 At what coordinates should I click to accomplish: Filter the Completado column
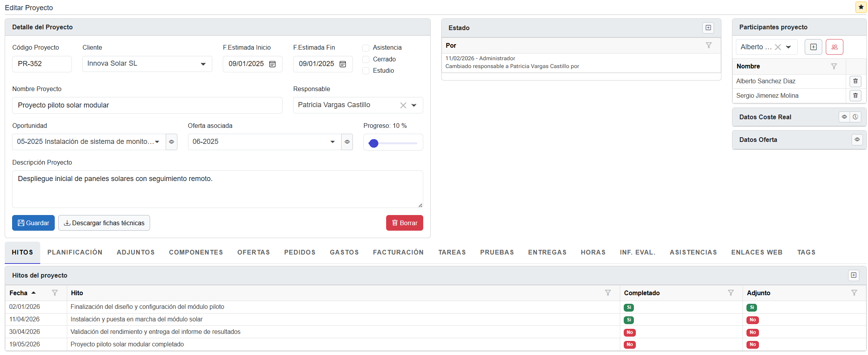tap(730, 293)
